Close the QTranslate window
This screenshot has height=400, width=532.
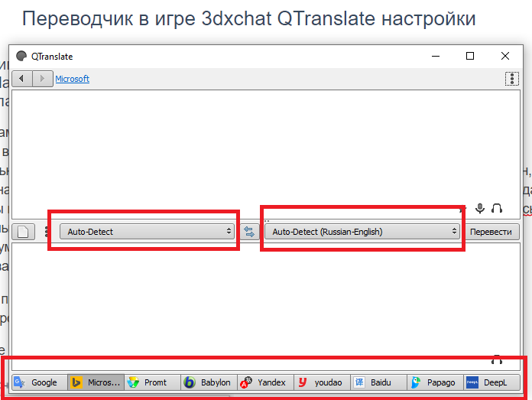[x=505, y=56]
